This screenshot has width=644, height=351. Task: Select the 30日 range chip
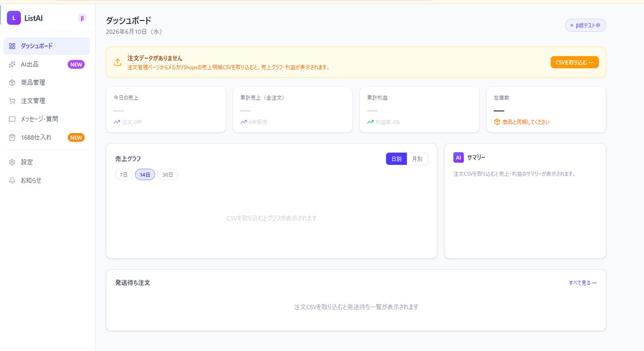tap(168, 174)
